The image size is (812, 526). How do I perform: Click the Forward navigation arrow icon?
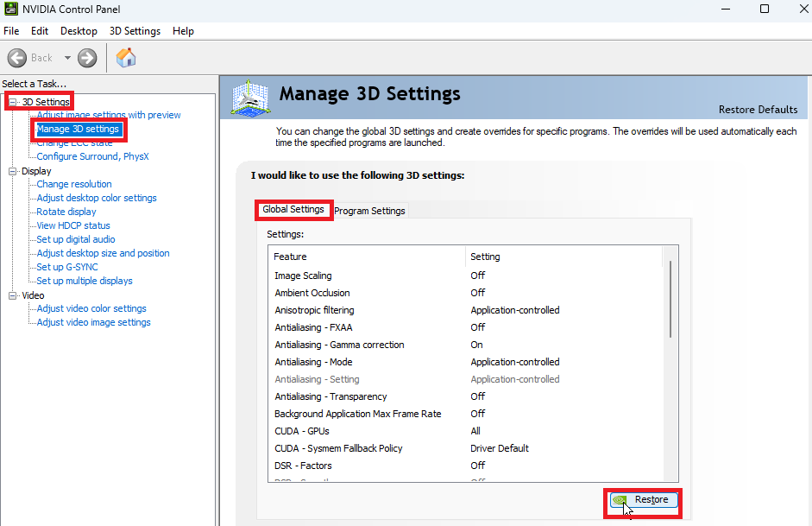(87, 58)
